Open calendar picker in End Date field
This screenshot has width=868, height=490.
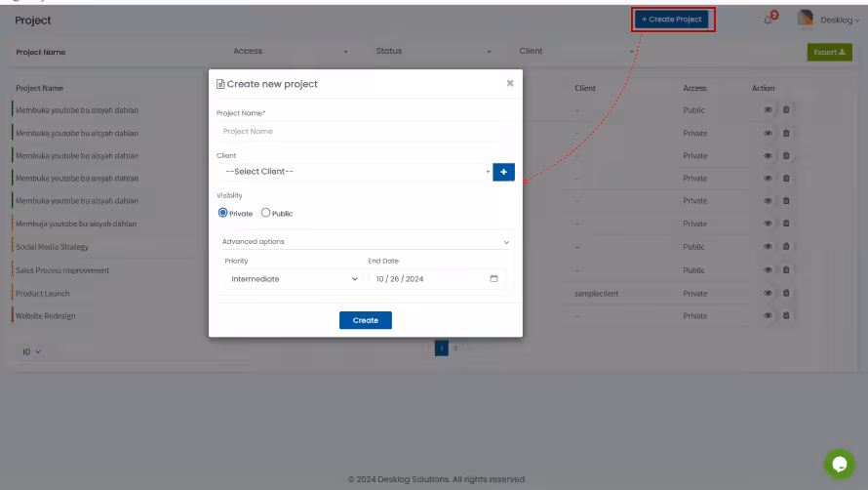click(x=493, y=279)
